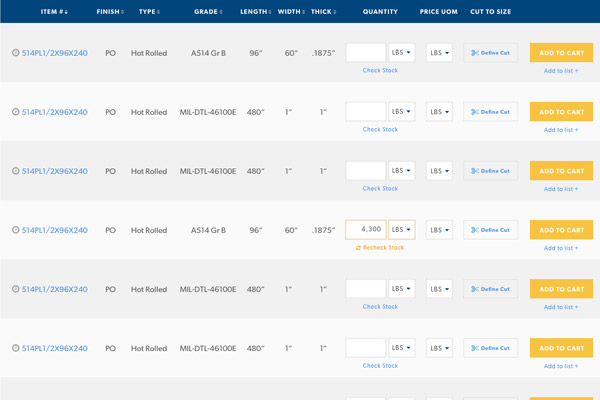Click Add to list + in the fifth row

[561, 307]
